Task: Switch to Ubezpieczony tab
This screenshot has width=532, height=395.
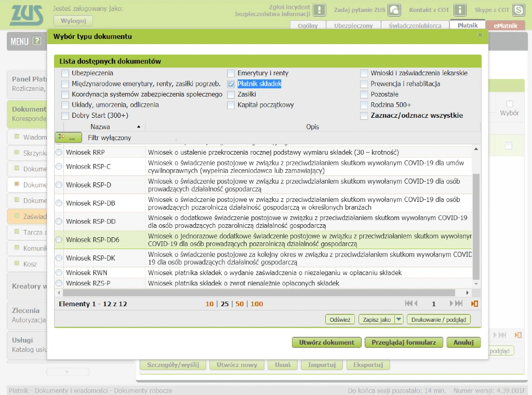Action: [353, 25]
